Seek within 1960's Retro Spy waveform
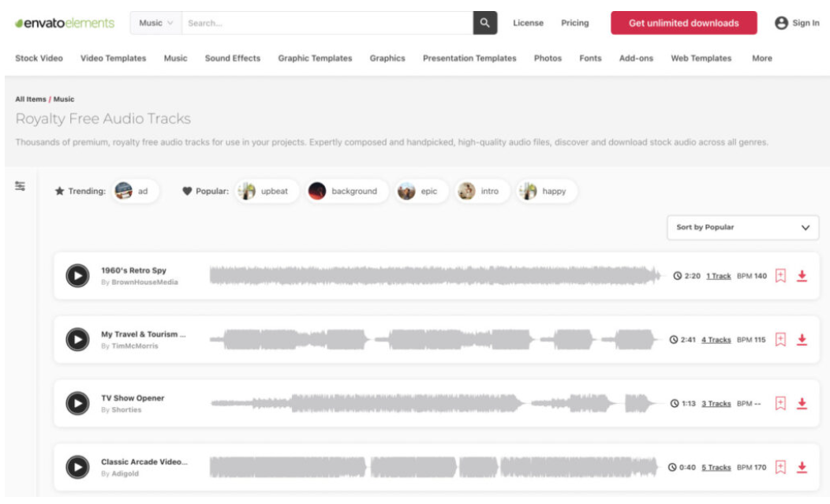 [x=435, y=276]
